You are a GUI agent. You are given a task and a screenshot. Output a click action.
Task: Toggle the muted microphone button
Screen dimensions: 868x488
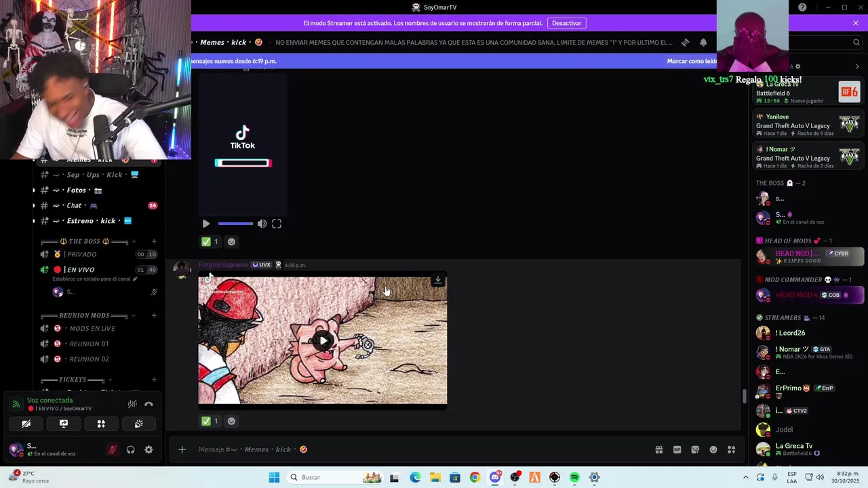point(113,449)
